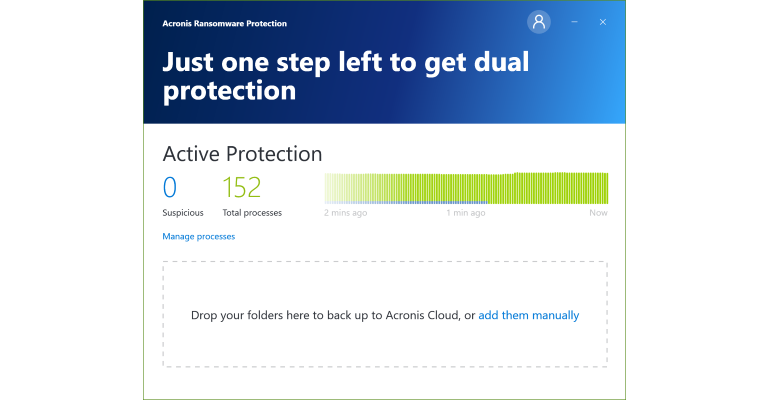
Task: Select the Active Protection heading
Action: pos(242,154)
